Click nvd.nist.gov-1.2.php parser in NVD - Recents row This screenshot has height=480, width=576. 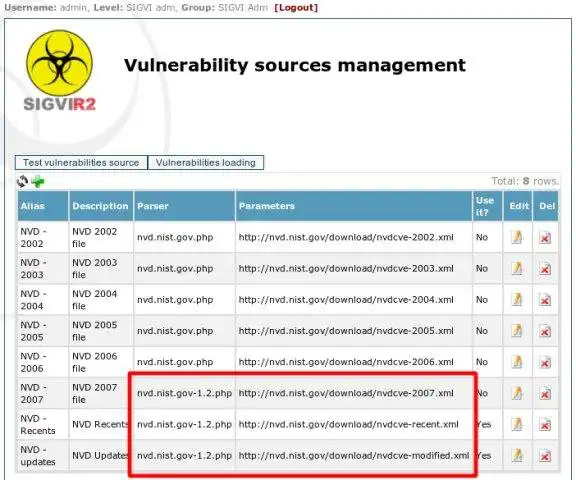click(184, 425)
